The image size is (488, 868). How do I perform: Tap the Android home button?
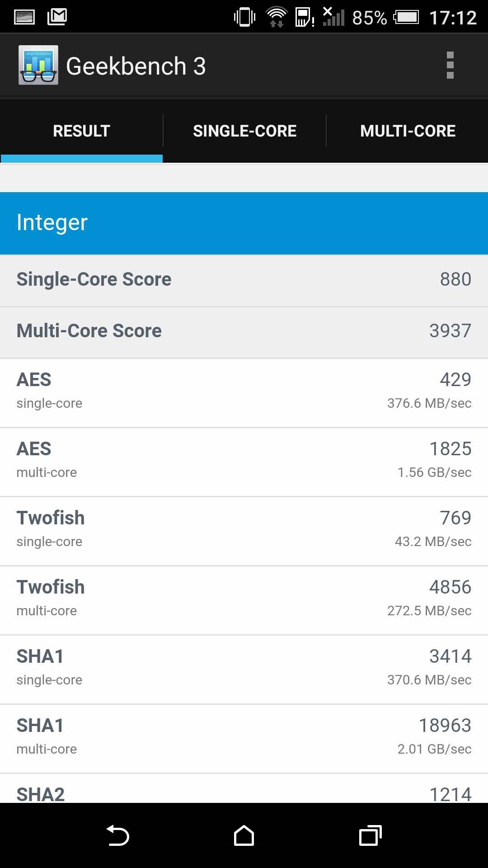click(x=244, y=835)
